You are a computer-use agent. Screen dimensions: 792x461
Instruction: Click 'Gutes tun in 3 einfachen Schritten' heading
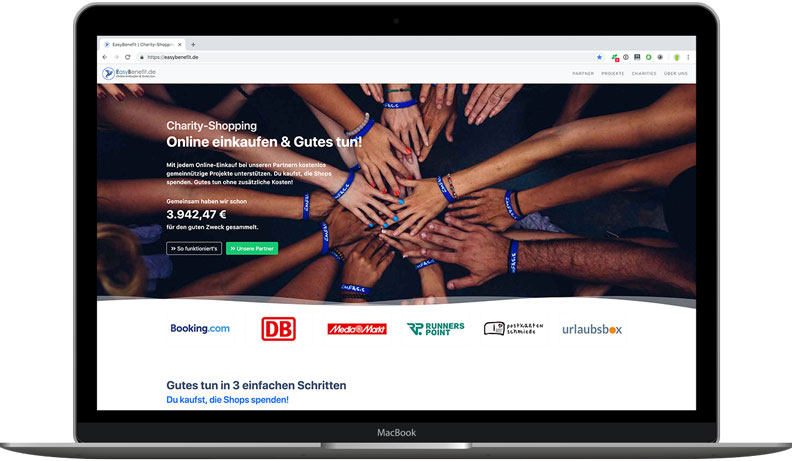pyautogui.click(x=257, y=385)
